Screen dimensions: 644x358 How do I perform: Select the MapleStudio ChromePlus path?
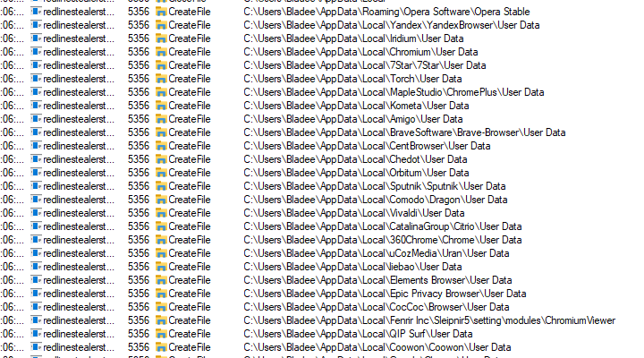point(381,92)
